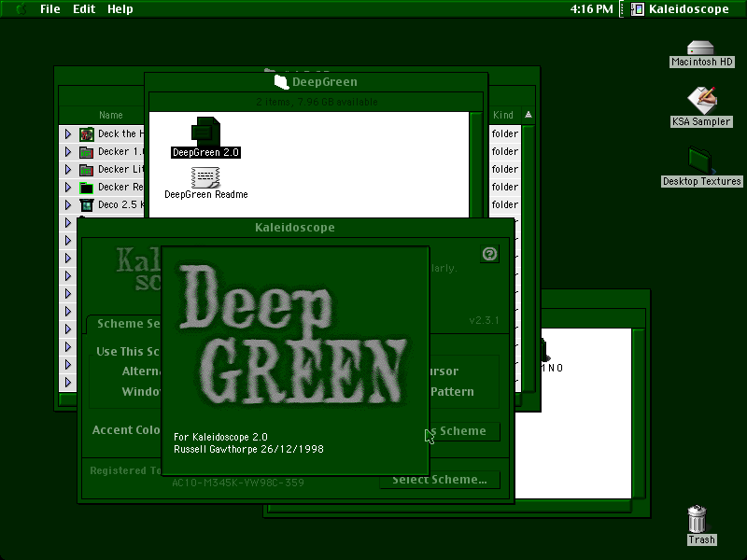Viewport: 747px width, 560px height.
Task: Expand the Deco 2.5 folder row
Action: (67, 204)
